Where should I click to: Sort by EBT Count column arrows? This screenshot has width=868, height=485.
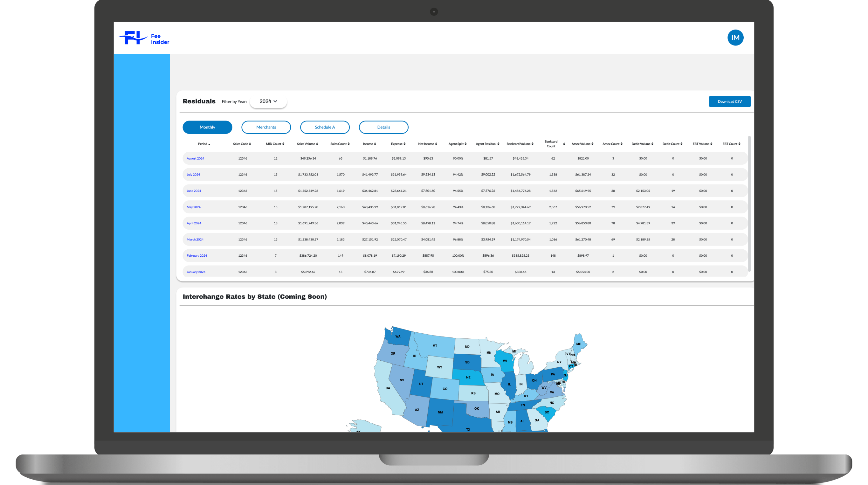pyautogui.click(x=739, y=144)
